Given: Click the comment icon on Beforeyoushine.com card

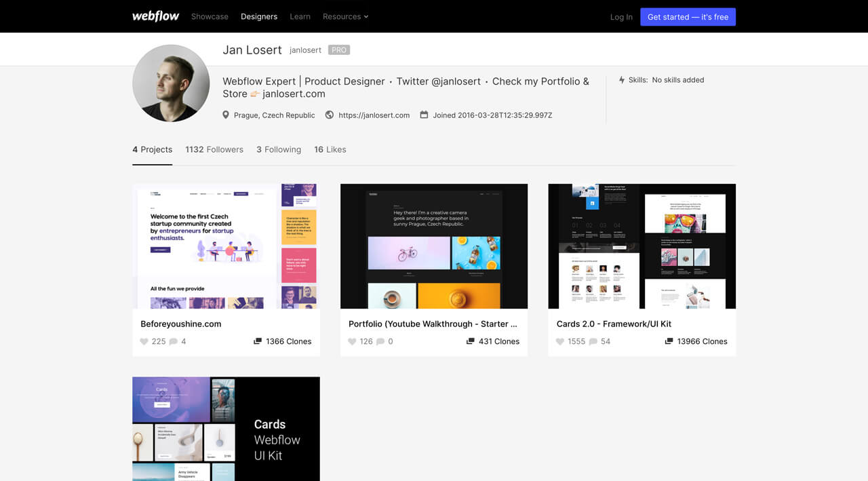Looking at the screenshot, I should [x=173, y=341].
